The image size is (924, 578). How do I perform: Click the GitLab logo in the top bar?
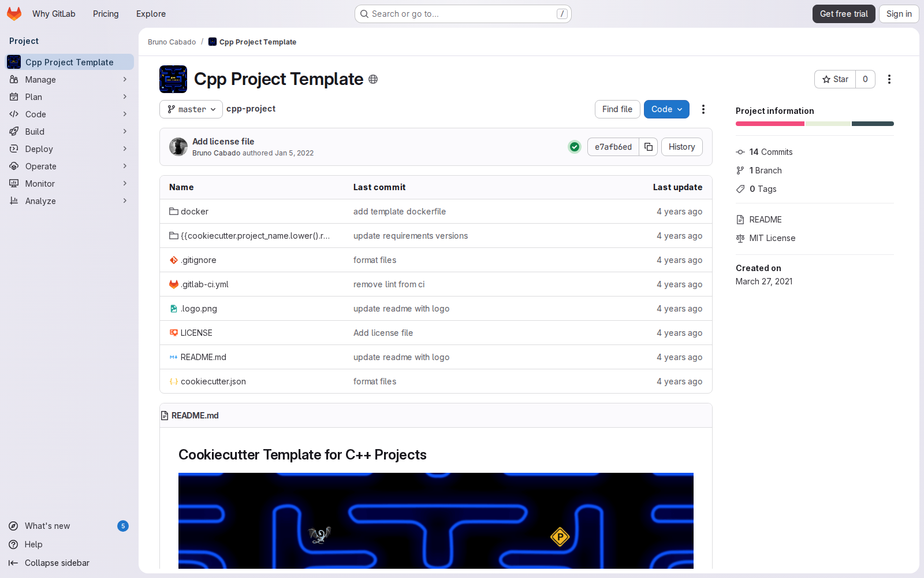coord(14,13)
